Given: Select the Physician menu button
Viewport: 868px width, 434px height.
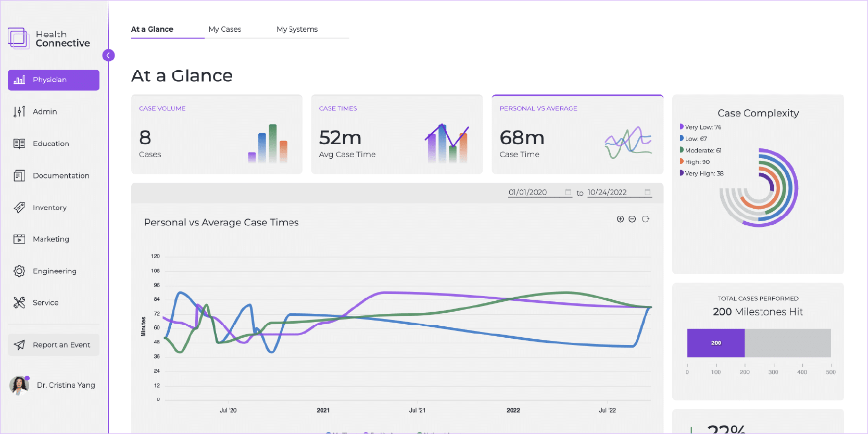Looking at the screenshot, I should [x=54, y=80].
